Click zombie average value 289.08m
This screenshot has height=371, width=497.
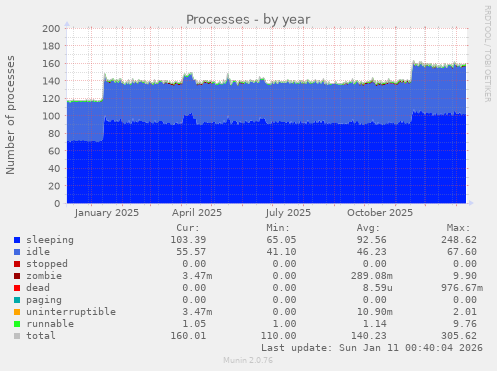pyautogui.click(x=372, y=276)
